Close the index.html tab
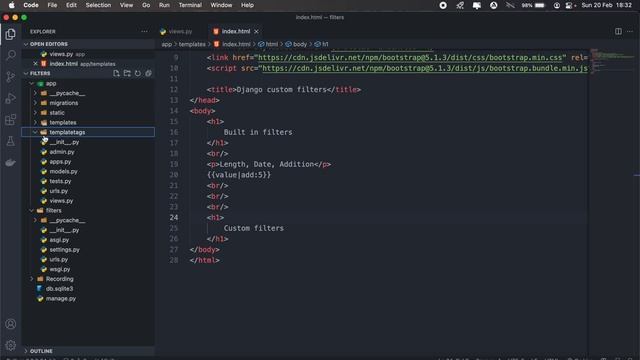The image size is (640, 360). 256,31
